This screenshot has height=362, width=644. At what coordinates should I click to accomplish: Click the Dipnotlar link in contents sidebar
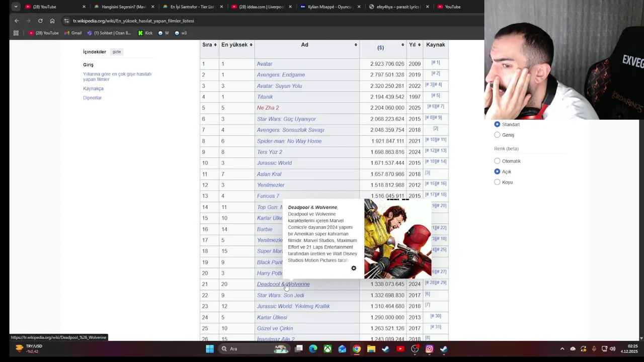click(x=92, y=98)
